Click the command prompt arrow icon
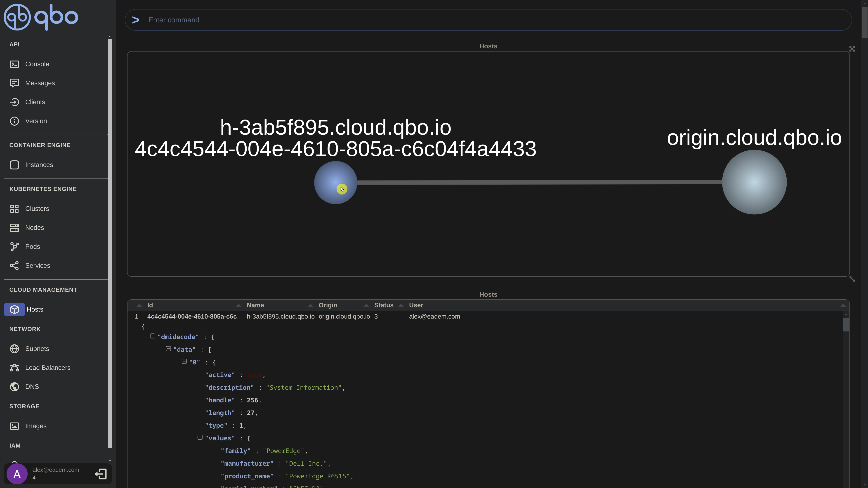This screenshot has height=488, width=868. [x=136, y=20]
